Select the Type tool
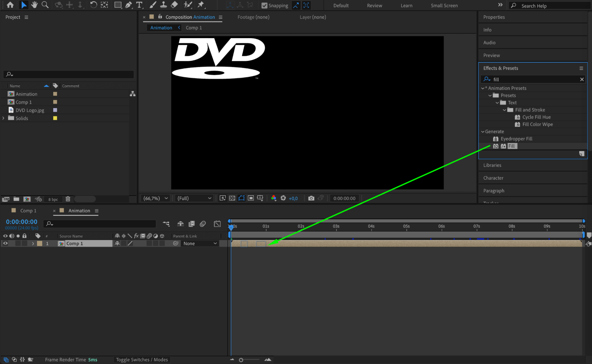The height and width of the screenshot is (364, 592). pyautogui.click(x=139, y=5)
